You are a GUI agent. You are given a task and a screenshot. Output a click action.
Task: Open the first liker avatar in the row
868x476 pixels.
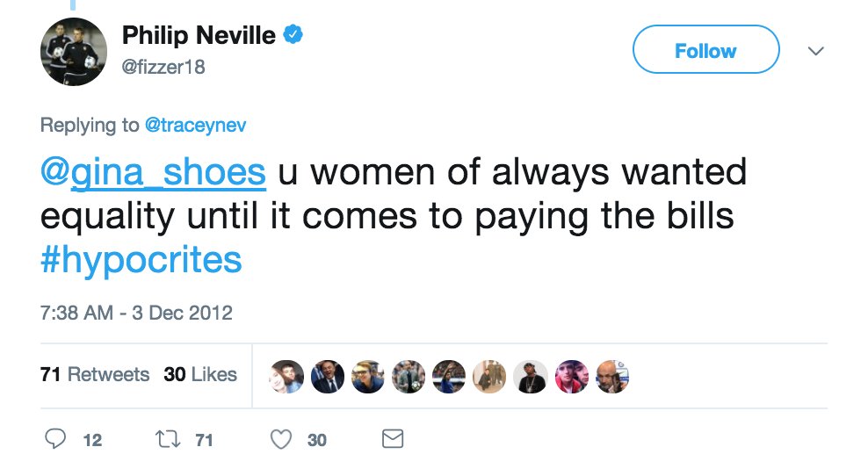click(x=286, y=376)
